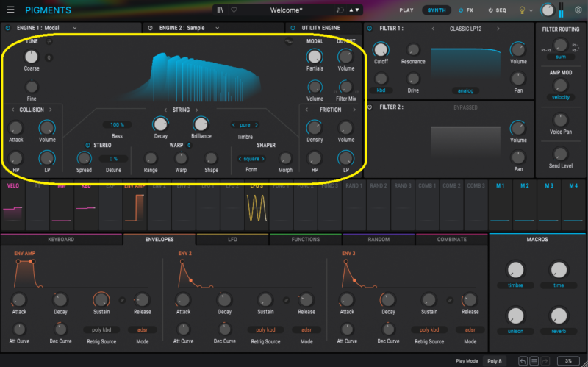Viewport: 588px width, 367px height.
Task: Select next Collision type arrow
Action: coord(51,110)
